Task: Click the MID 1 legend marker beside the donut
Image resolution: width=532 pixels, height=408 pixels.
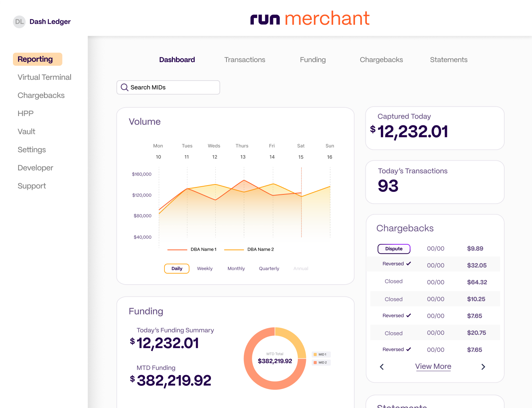Action: 316,354
